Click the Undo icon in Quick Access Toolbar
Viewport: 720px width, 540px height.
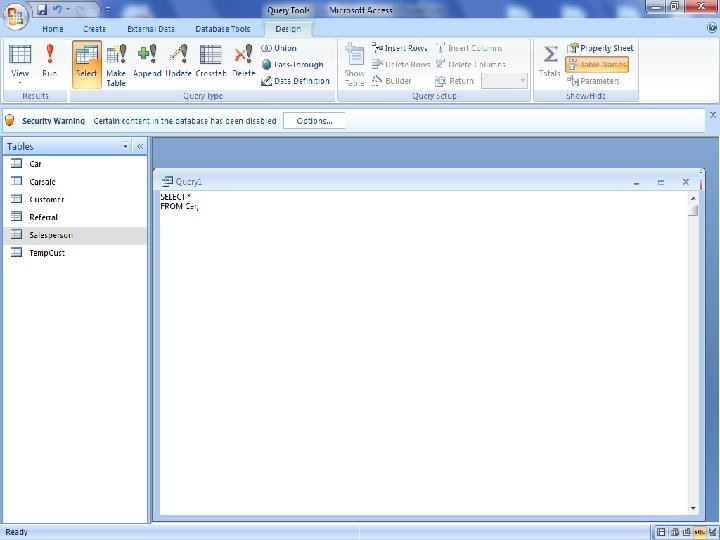pyautogui.click(x=57, y=9)
